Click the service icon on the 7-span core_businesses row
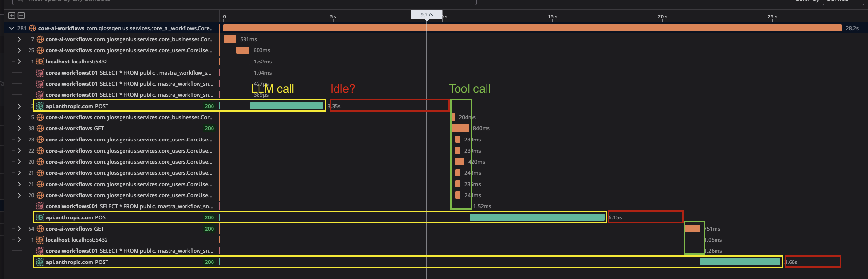Image resolution: width=868 pixels, height=279 pixels. tap(40, 39)
